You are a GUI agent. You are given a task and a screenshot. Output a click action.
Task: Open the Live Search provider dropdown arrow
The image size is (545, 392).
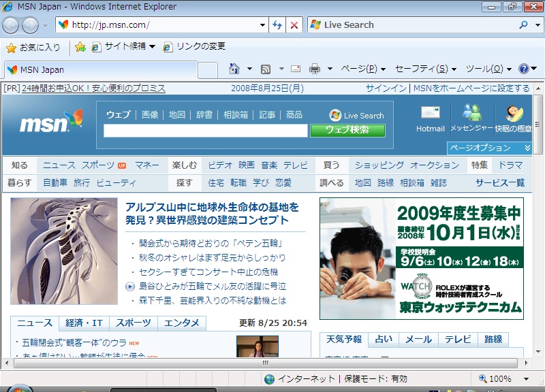(x=538, y=25)
